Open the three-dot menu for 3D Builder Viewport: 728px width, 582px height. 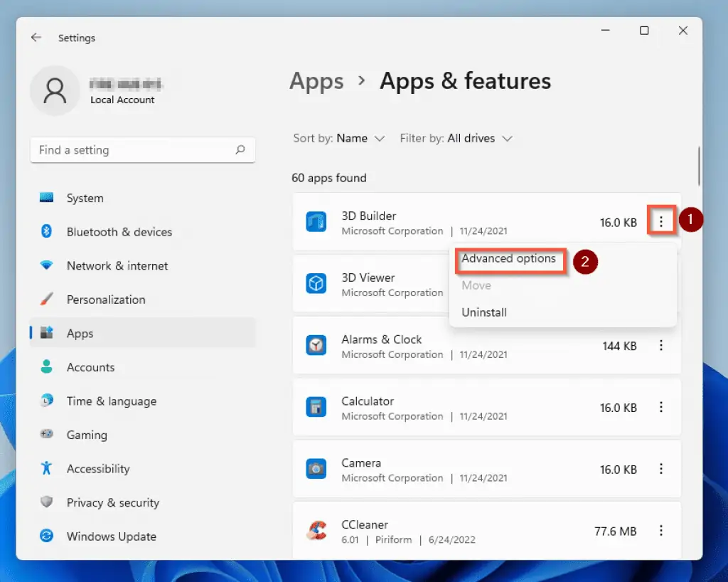pos(662,221)
